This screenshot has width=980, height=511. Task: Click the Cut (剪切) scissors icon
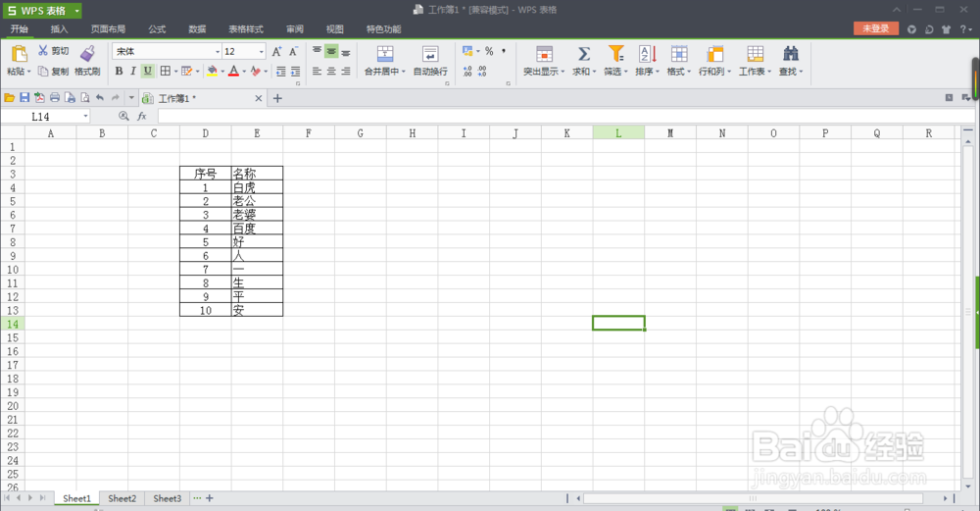pos(43,51)
